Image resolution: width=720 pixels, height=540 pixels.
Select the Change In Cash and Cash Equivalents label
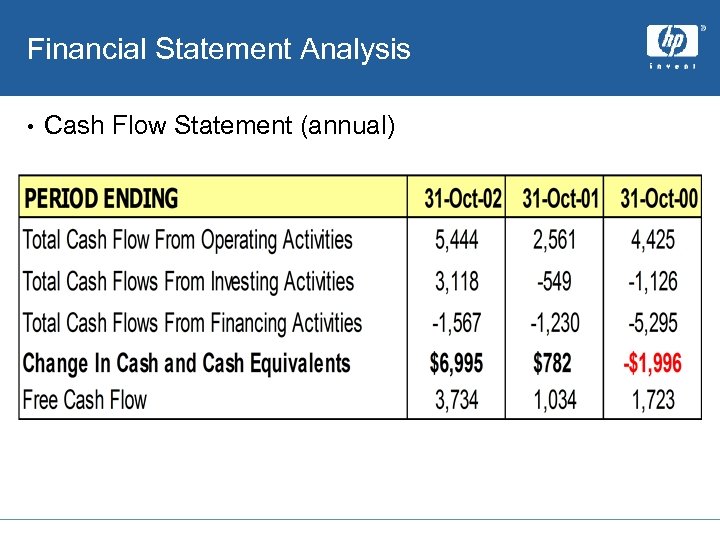187,362
